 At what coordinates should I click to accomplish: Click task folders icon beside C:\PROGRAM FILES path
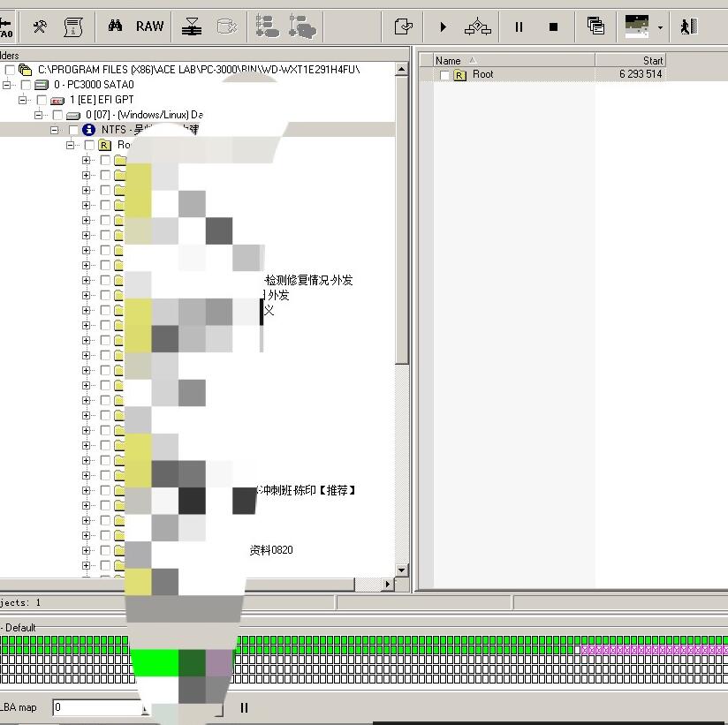tap(25, 70)
